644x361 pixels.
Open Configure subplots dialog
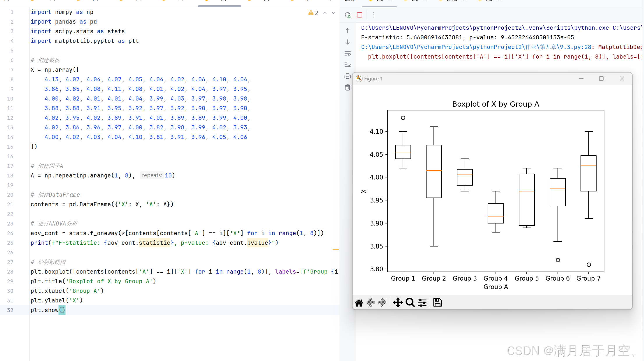[x=422, y=303]
